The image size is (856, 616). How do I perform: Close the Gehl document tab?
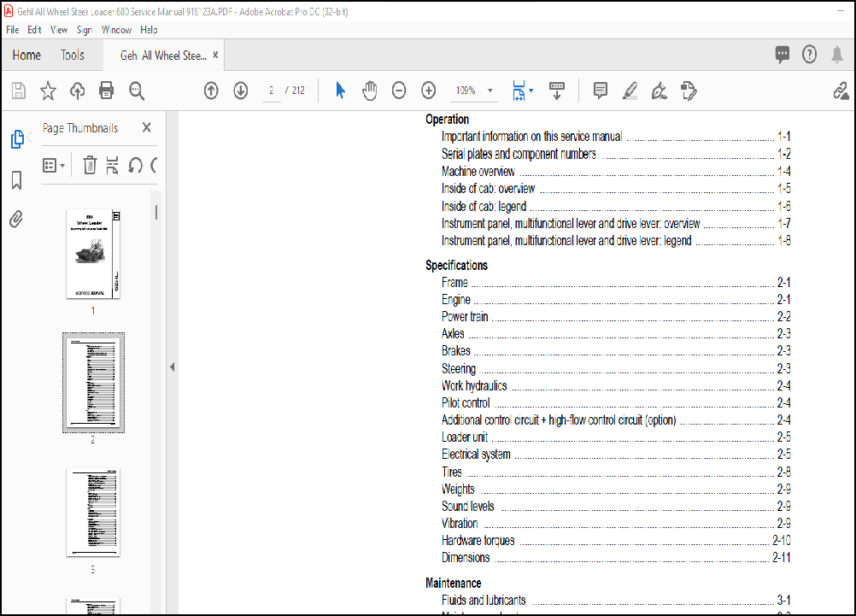click(x=215, y=56)
